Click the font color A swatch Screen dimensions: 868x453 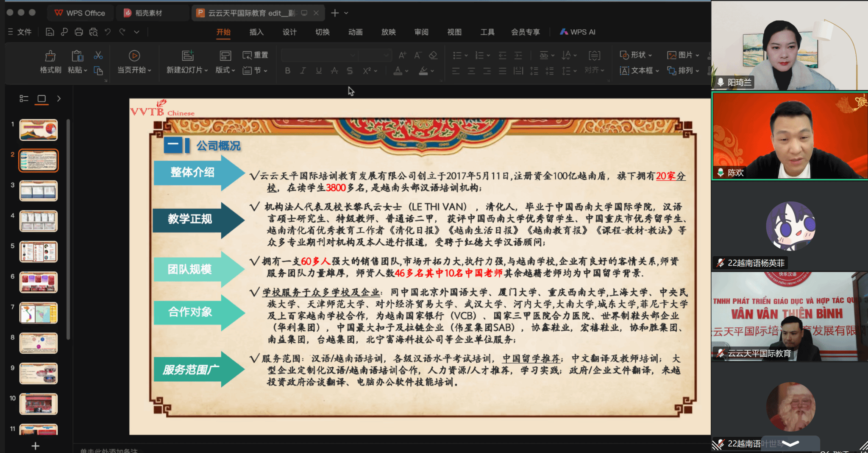click(398, 71)
